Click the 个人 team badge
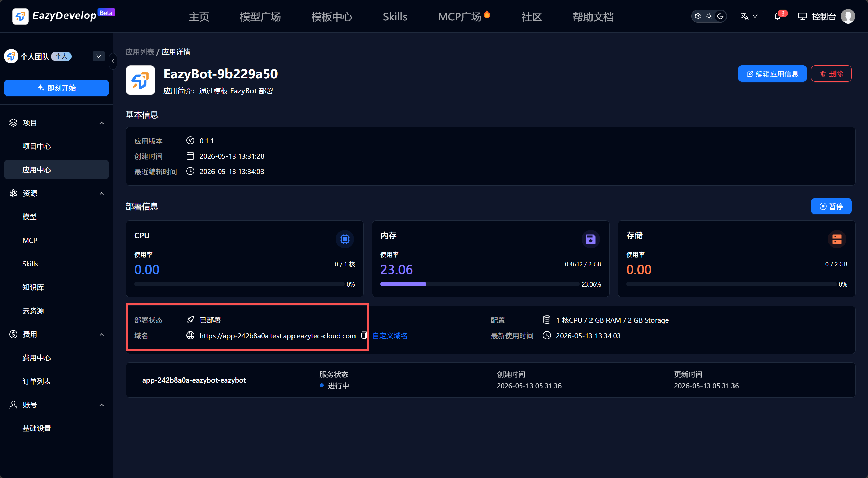The height and width of the screenshot is (478, 868). [61, 56]
